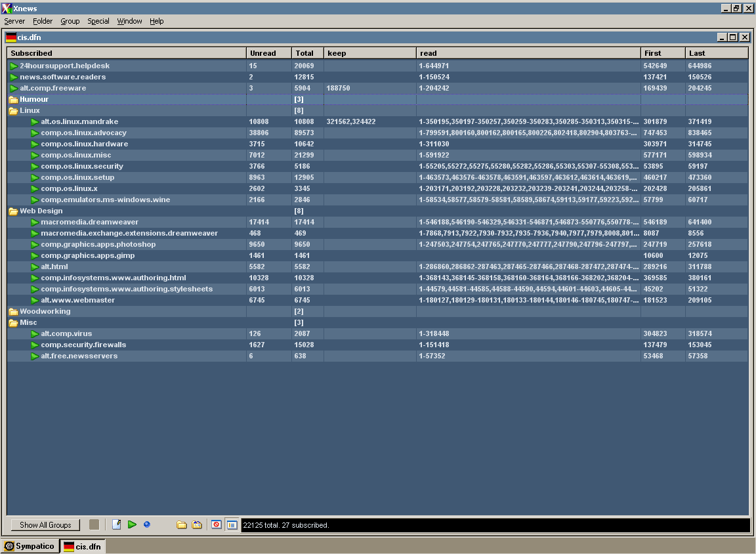
Task: Click the Web Design folder icon
Action: point(13,211)
